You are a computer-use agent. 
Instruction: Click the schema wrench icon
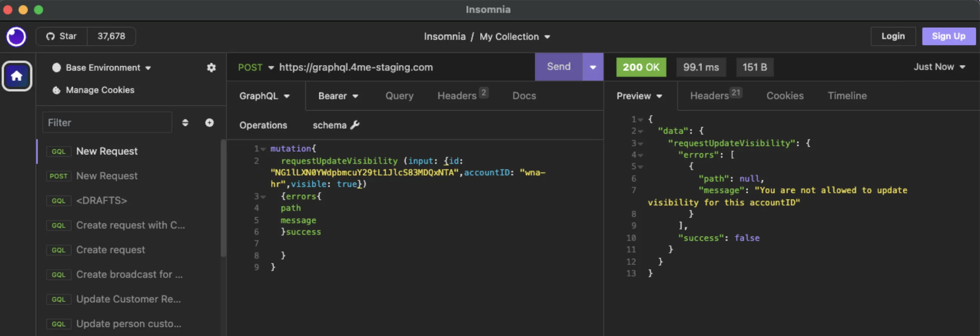pos(355,125)
